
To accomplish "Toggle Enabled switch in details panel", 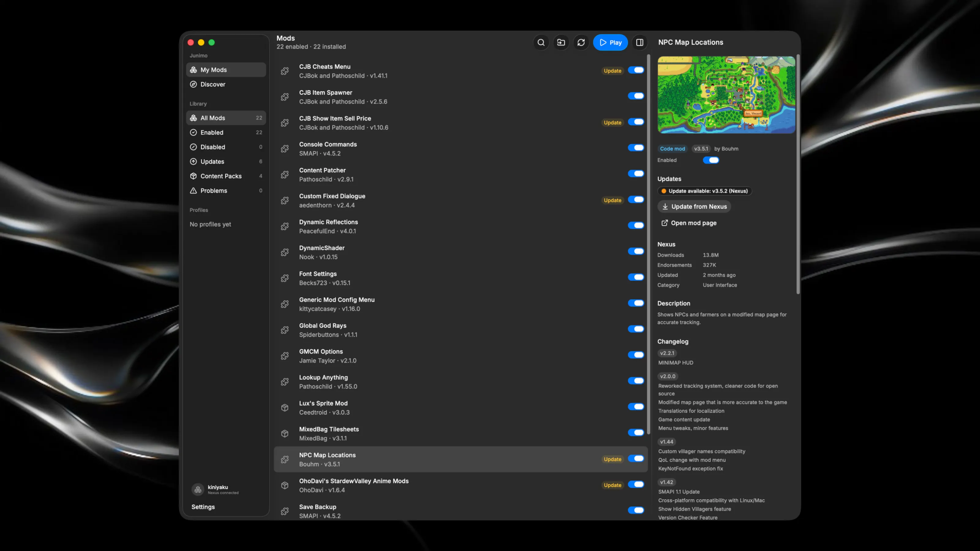I will point(710,160).
